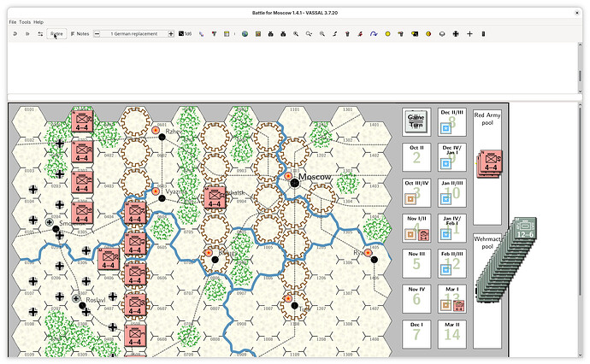
Task: Open the File menu
Action: point(13,21)
